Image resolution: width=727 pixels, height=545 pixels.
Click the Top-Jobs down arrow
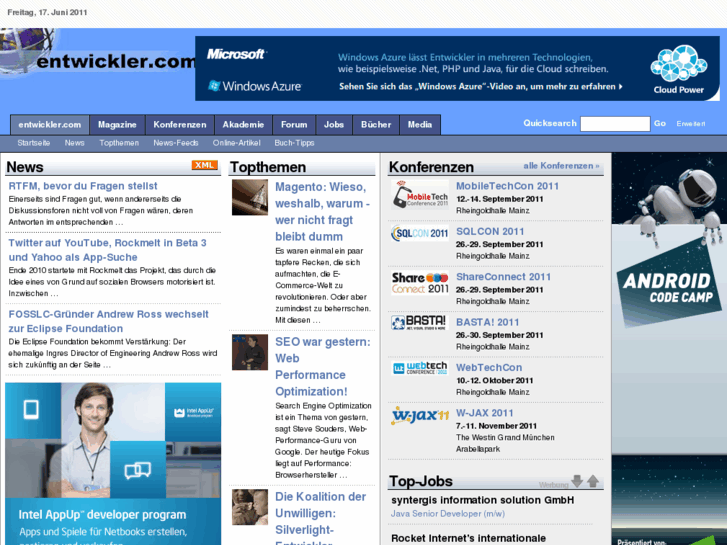(x=577, y=481)
